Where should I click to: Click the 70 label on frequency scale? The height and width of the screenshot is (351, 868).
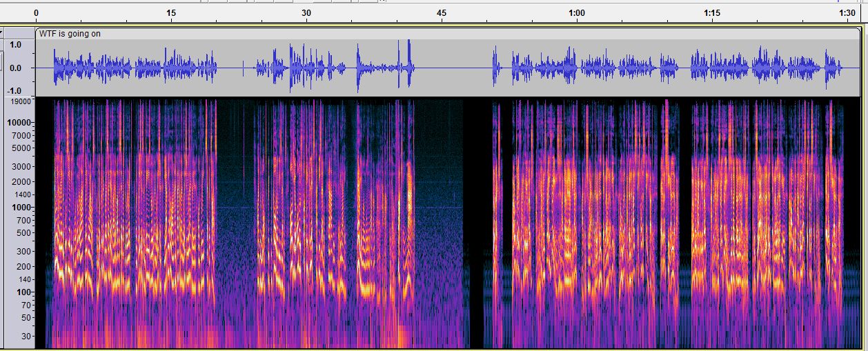tap(26, 305)
